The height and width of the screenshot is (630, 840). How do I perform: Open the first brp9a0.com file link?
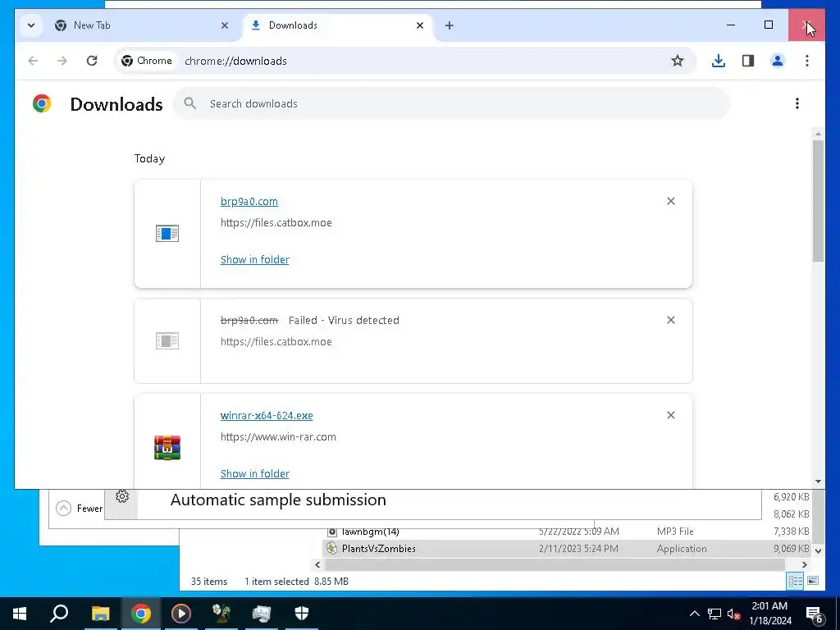point(249,202)
